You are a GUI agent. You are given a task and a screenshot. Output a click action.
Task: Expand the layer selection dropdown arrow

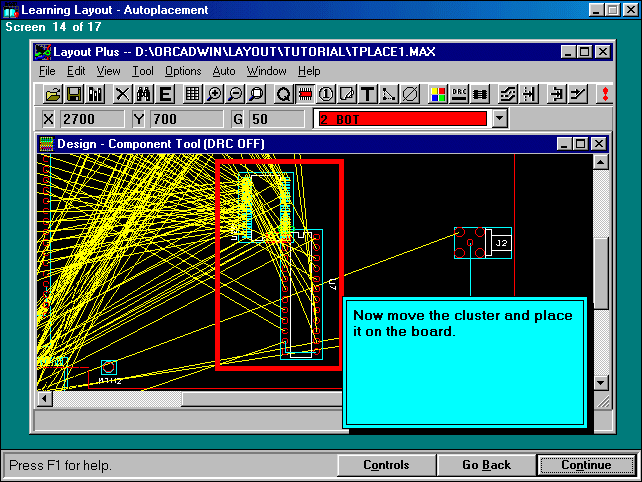point(500,119)
